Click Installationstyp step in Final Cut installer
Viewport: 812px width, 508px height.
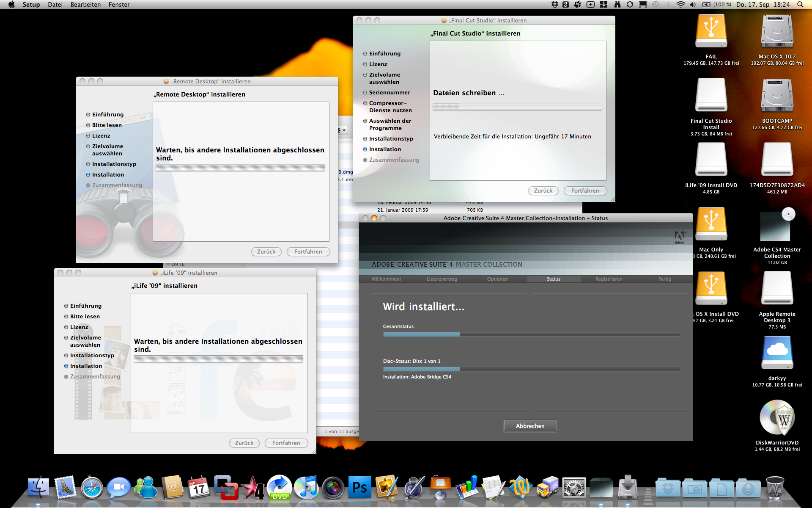click(391, 138)
